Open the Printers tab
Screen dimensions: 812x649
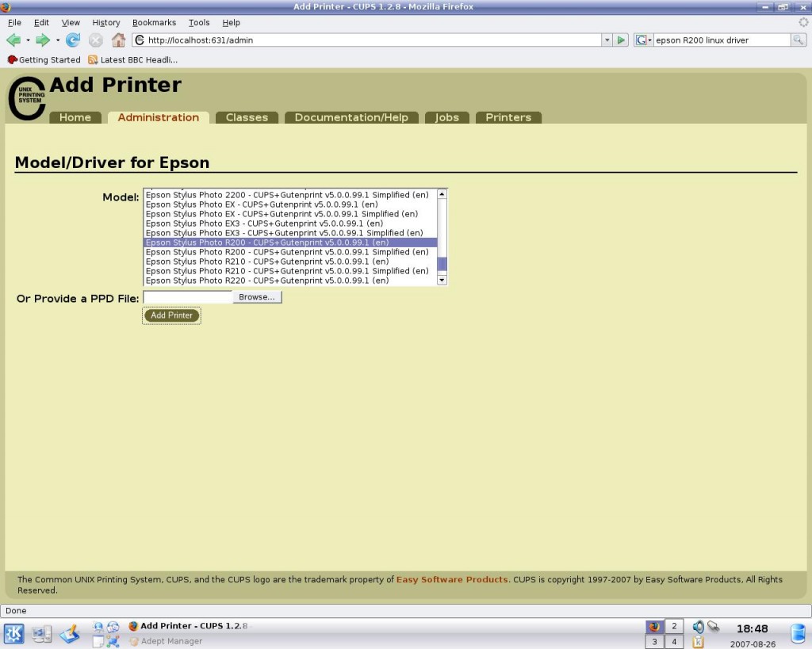508,117
